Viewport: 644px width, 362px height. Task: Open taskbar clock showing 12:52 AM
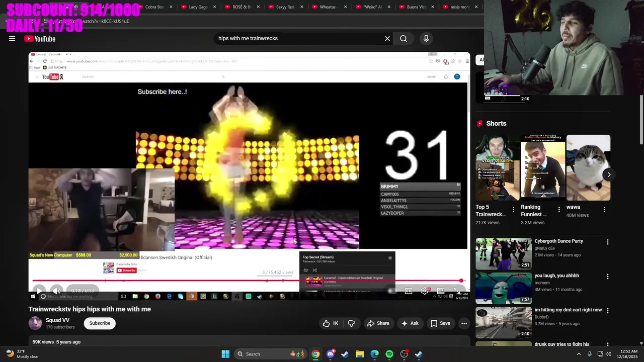click(x=627, y=354)
